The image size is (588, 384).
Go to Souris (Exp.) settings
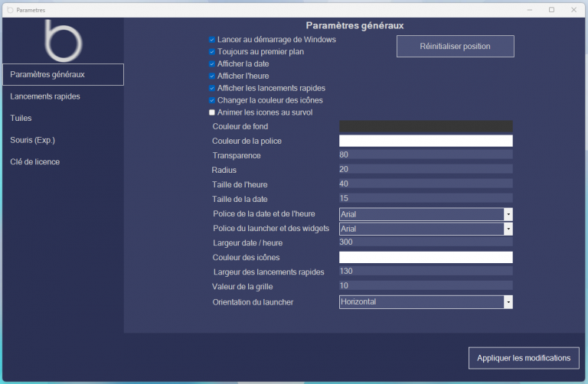pos(32,140)
